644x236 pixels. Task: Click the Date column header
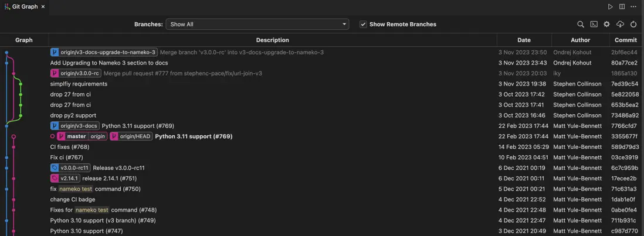(x=524, y=40)
